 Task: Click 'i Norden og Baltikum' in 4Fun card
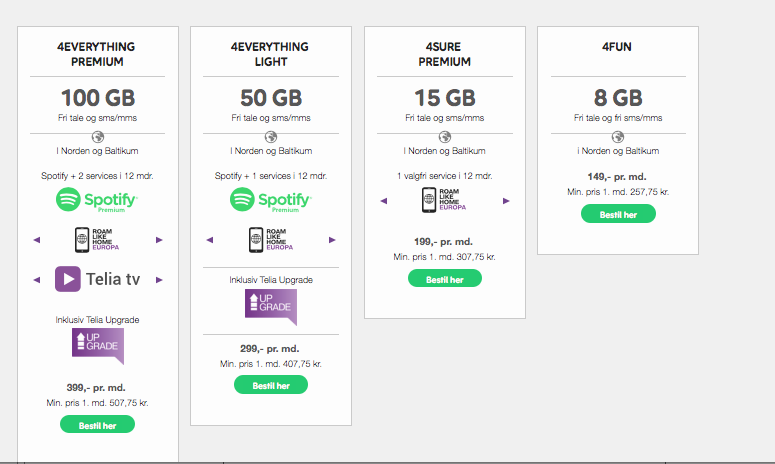tap(618, 151)
